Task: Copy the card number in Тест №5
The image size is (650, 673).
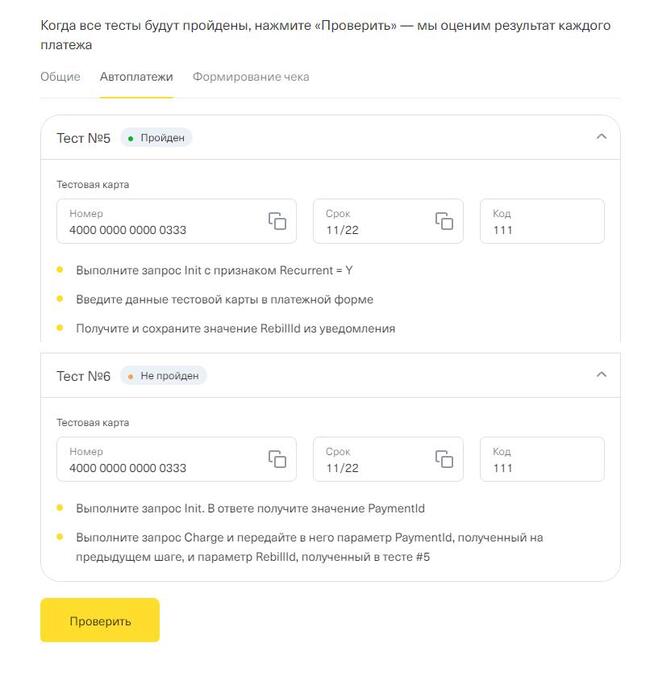Action: [277, 221]
